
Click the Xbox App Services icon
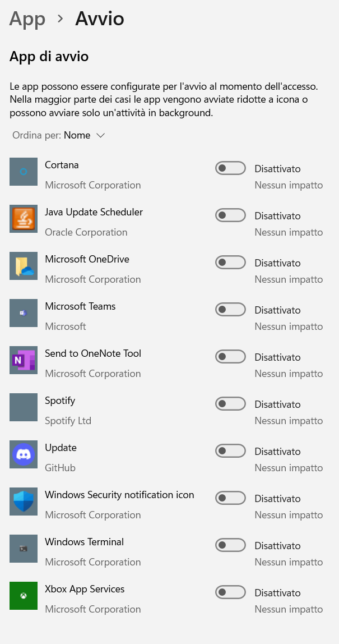24,596
